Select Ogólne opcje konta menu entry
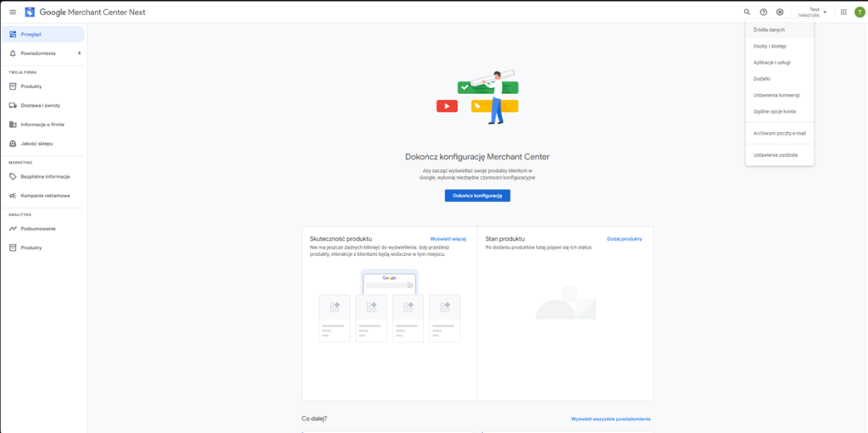 pyautogui.click(x=780, y=111)
